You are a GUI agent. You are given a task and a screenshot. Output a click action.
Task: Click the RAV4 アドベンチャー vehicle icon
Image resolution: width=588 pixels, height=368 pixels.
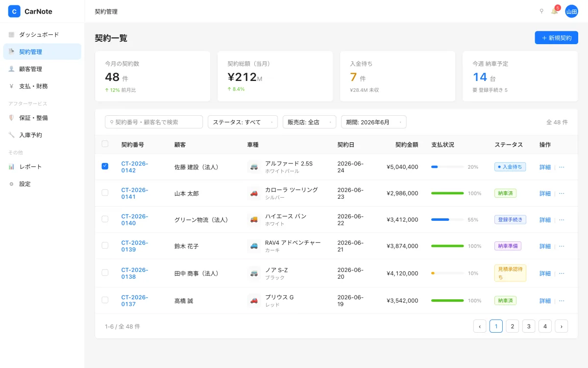(x=254, y=246)
